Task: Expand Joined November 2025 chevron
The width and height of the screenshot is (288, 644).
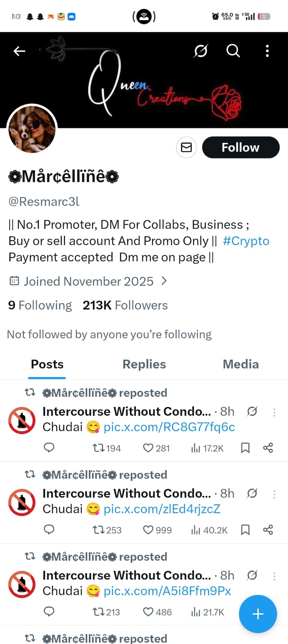Action: pyautogui.click(x=164, y=281)
